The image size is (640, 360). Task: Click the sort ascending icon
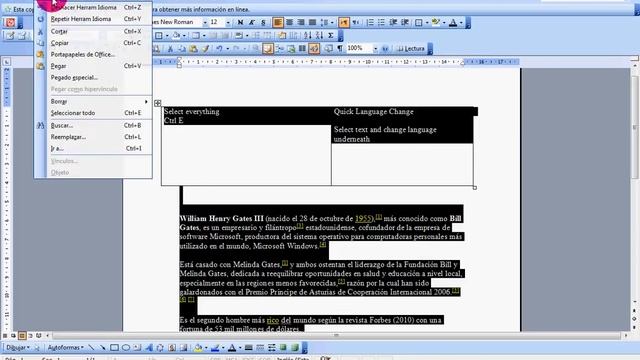(308, 36)
